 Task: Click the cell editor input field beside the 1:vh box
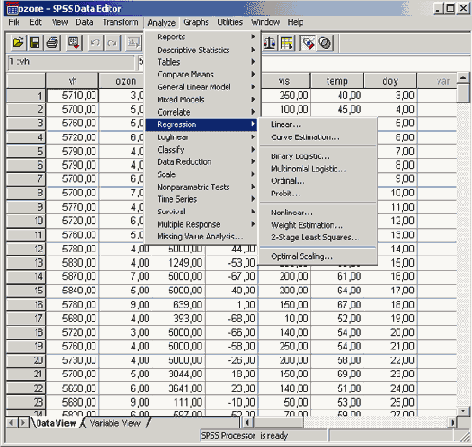[x=305, y=62]
